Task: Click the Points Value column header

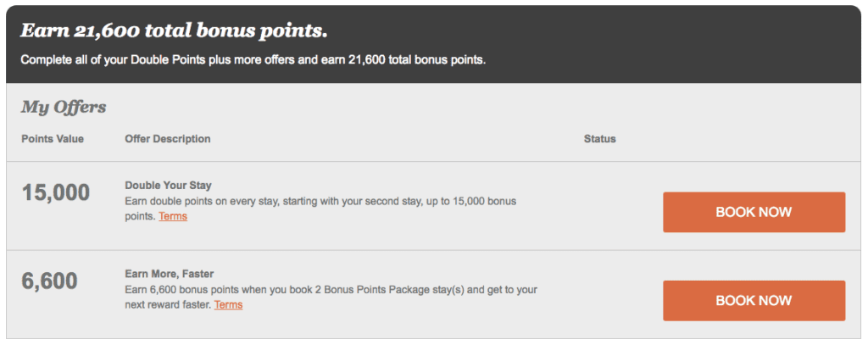Action: click(53, 139)
